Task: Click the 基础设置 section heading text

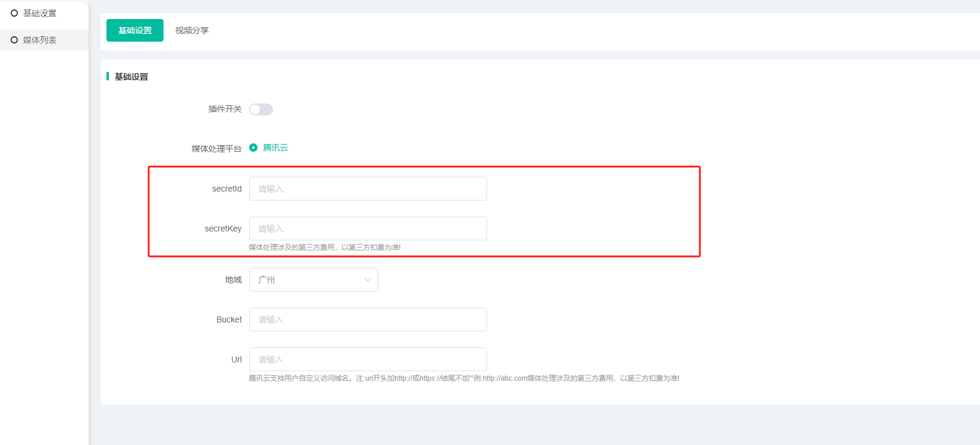Action: tap(131, 77)
